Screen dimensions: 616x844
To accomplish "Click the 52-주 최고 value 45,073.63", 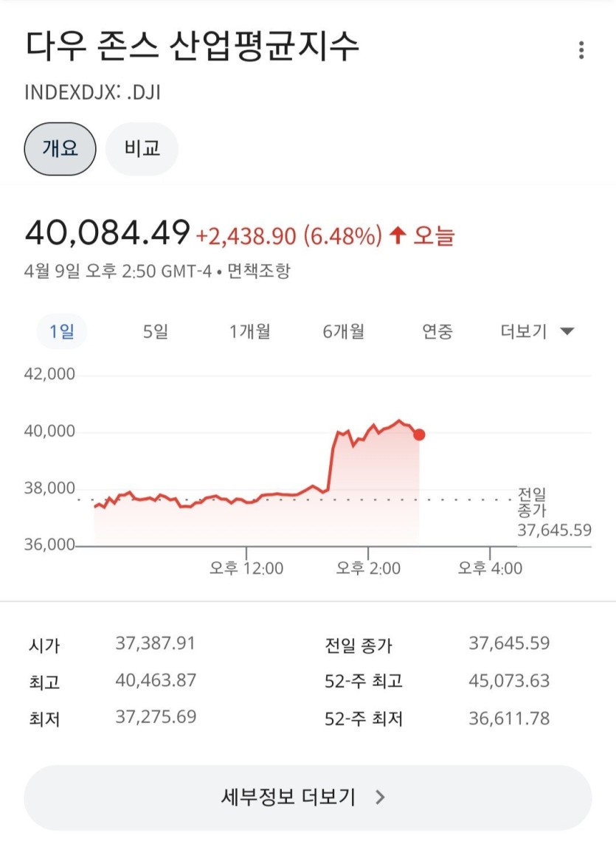I will click(509, 680).
